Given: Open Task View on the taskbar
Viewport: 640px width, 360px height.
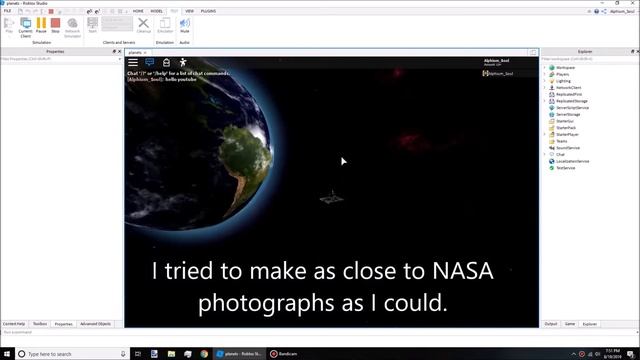Looking at the screenshot, I should [x=138, y=354].
